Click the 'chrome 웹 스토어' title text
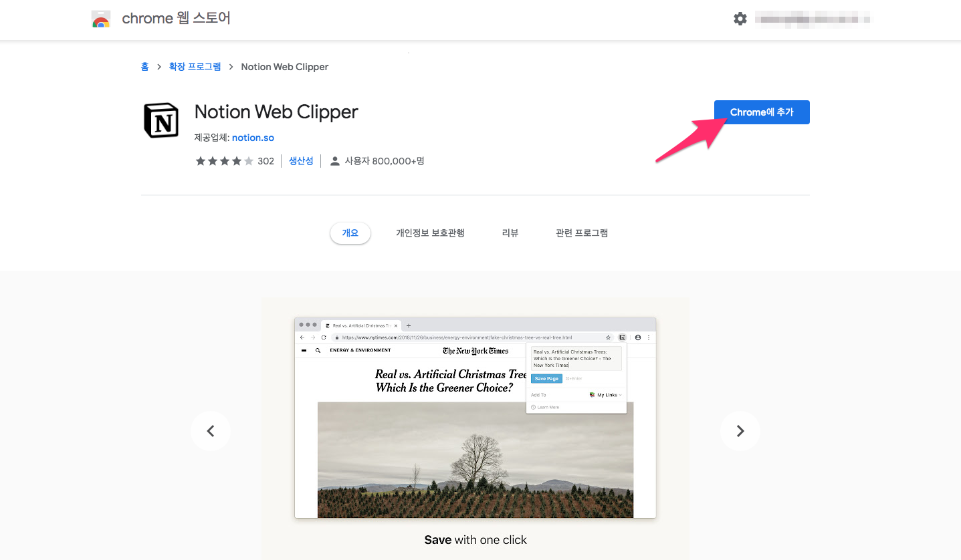The width and height of the screenshot is (961, 560). click(x=176, y=19)
